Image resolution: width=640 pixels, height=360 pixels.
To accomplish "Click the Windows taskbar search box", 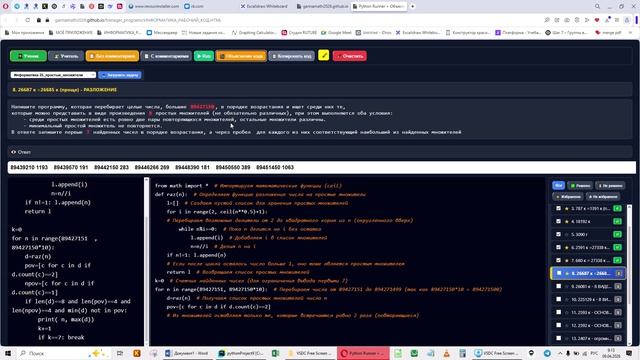I will coord(61,353).
